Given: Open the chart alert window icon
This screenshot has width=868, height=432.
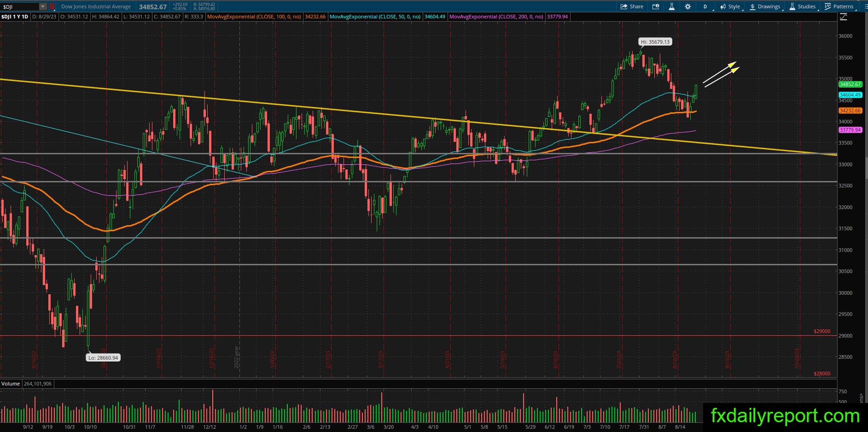Looking at the screenshot, I should [x=656, y=6].
